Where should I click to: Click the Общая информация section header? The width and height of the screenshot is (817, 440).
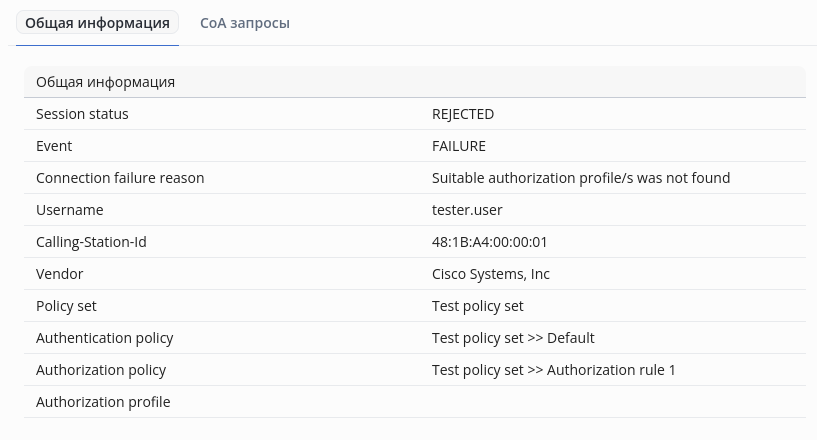(105, 82)
